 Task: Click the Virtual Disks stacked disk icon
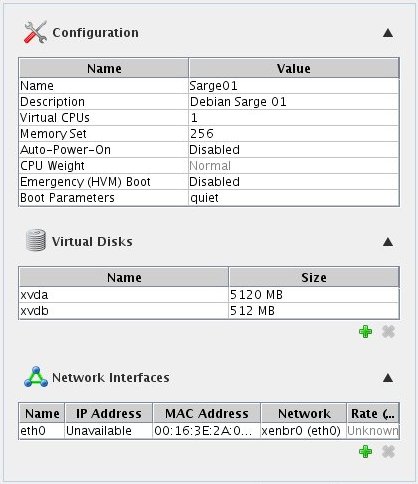coord(36,240)
